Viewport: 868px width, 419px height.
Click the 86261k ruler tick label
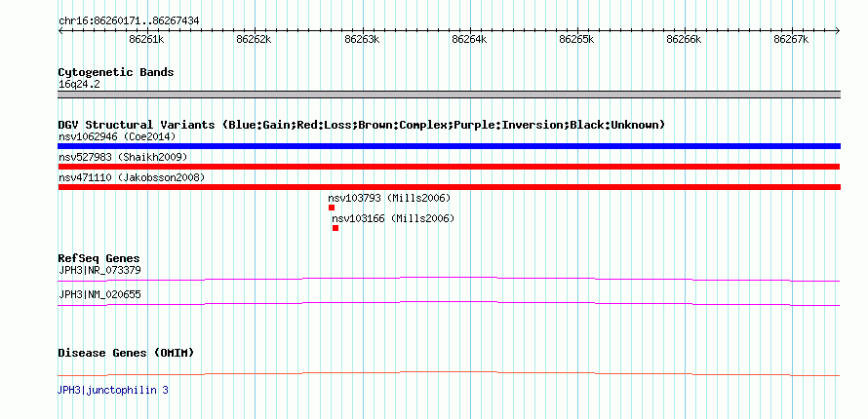tap(146, 40)
